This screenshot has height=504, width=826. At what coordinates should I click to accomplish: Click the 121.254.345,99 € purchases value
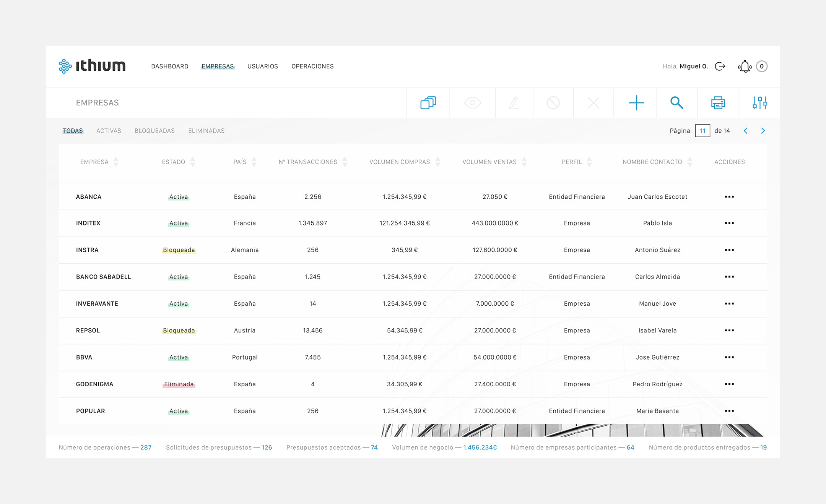[x=405, y=223]
